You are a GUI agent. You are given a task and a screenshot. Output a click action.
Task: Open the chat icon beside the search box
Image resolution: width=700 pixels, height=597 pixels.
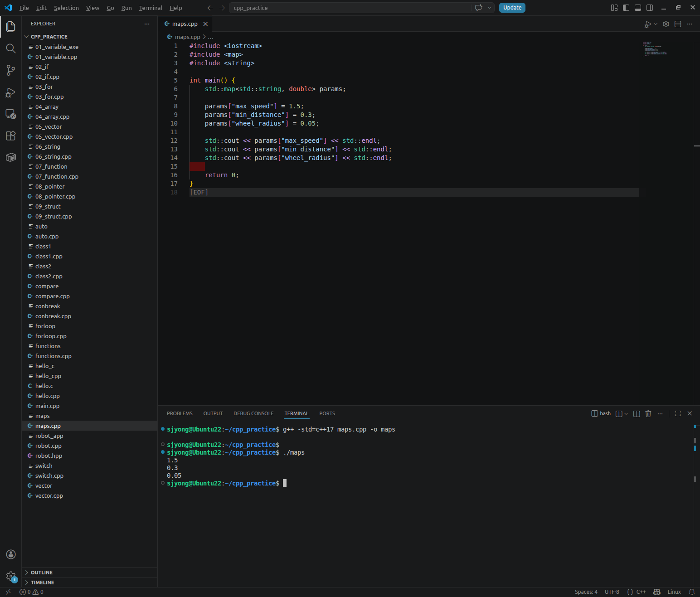tap(478, 8)
